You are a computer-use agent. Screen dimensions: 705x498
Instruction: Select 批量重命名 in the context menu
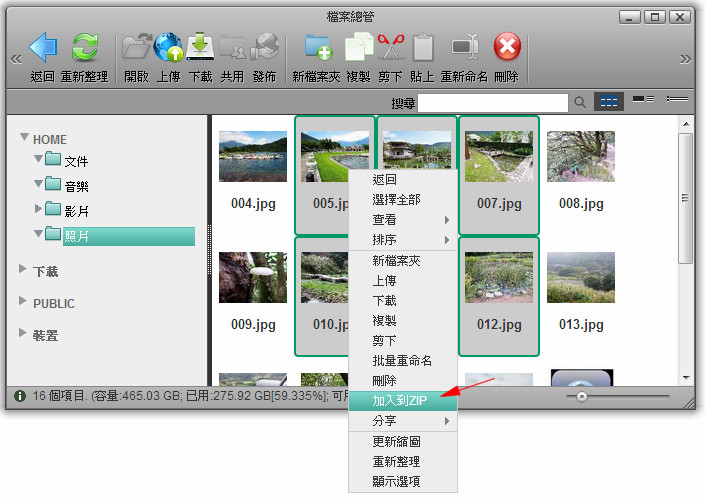pyautogui.click(x=401, y=361)
